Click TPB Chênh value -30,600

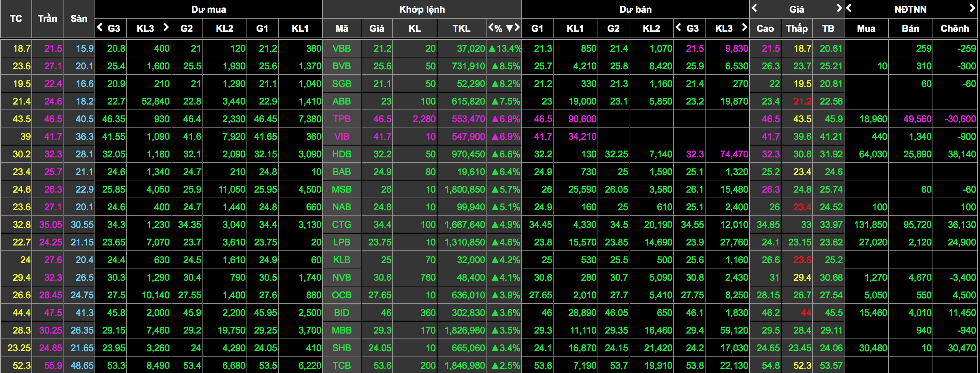coord(960,119)
